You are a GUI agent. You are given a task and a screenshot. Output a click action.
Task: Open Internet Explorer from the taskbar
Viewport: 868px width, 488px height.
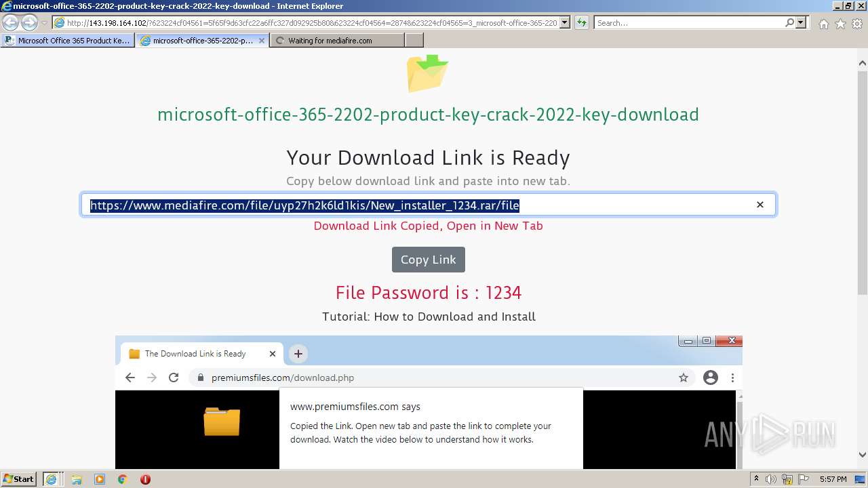(x=52, y=479)
